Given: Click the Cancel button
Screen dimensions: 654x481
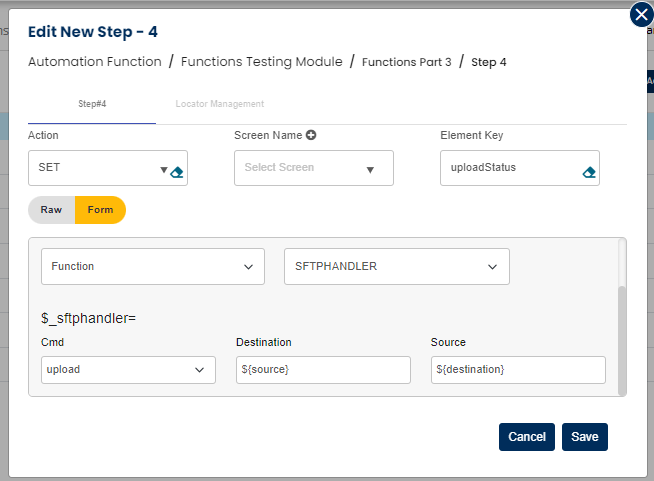Looking at the screenshot, I should [526, 437].
